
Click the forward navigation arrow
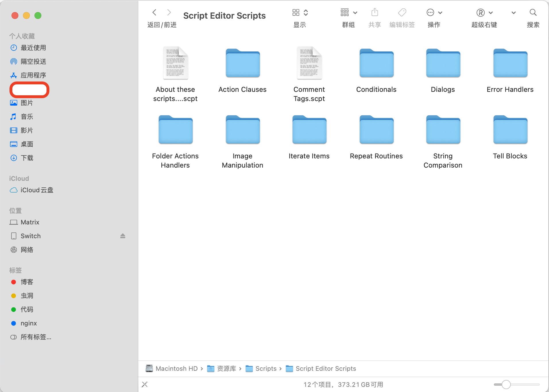169,12
